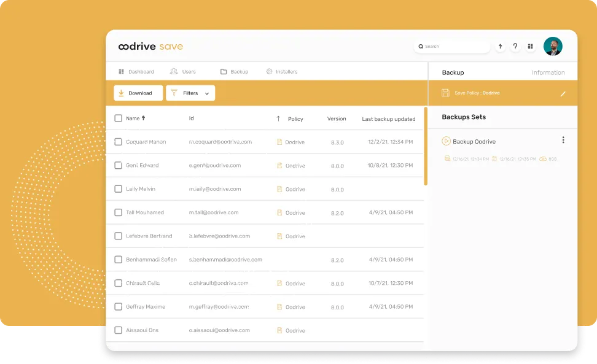Edit Save Policy with pencil icon

pos(563,93)
